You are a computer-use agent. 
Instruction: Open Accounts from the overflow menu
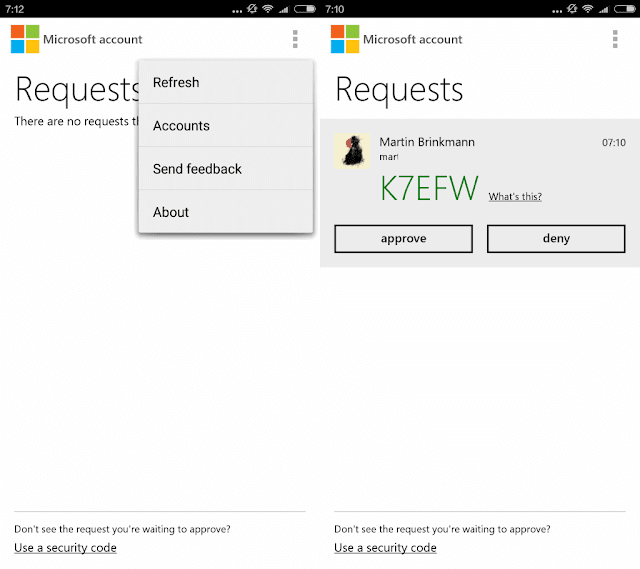[x=226, y=126]
